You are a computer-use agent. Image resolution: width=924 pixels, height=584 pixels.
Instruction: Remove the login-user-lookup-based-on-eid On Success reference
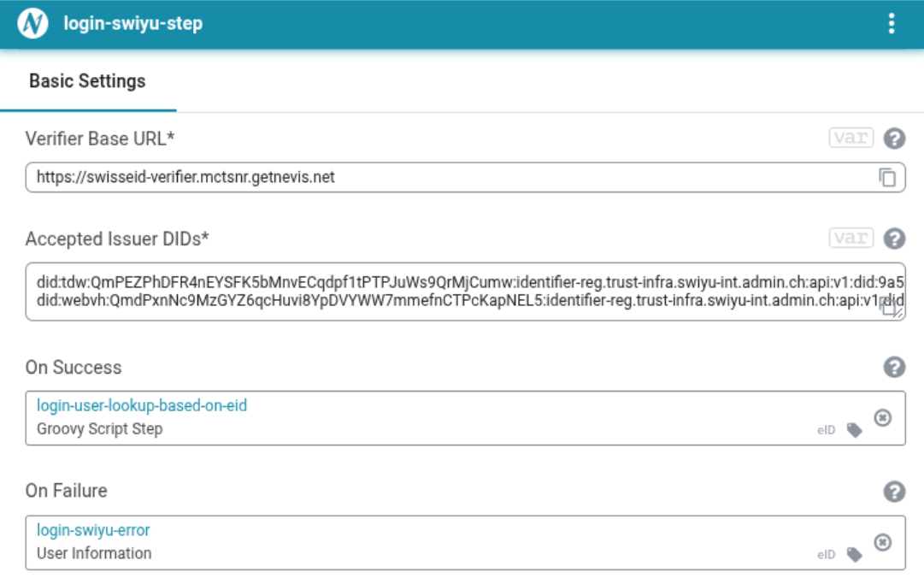[x=882, y=418]
